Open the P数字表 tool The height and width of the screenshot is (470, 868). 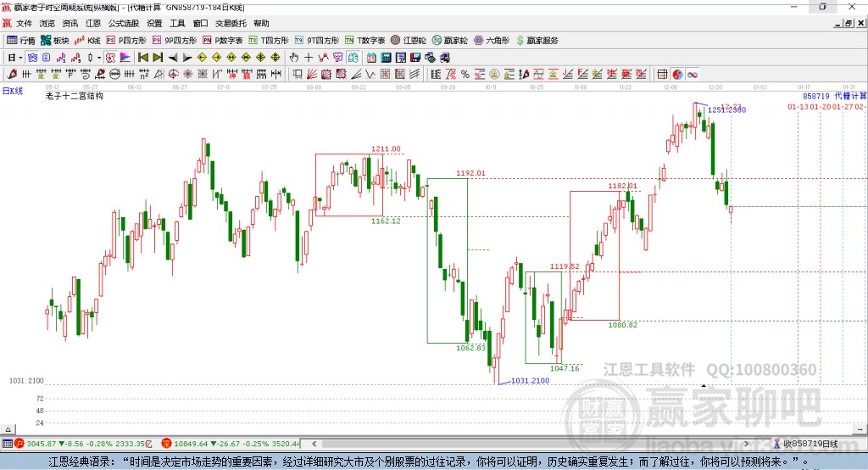point(223,41)
